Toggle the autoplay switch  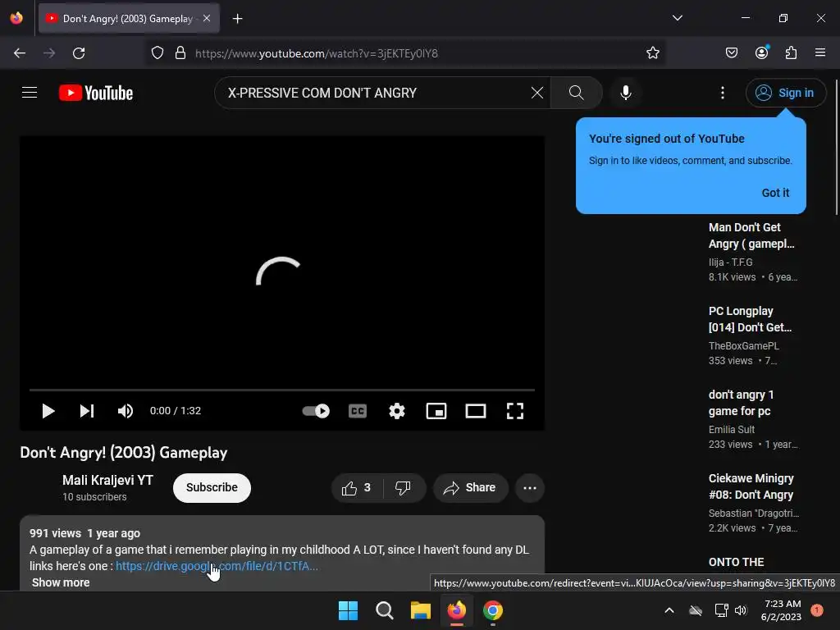(x=316, y=411)
